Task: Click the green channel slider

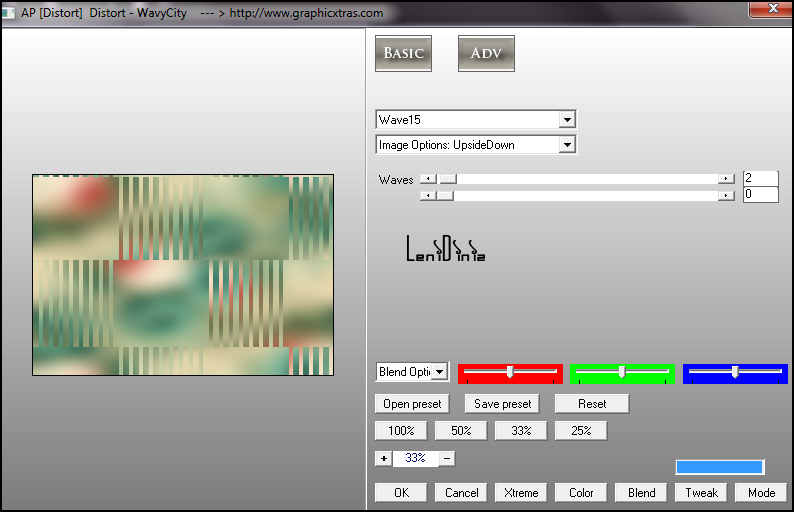Action: coord(622,373)
